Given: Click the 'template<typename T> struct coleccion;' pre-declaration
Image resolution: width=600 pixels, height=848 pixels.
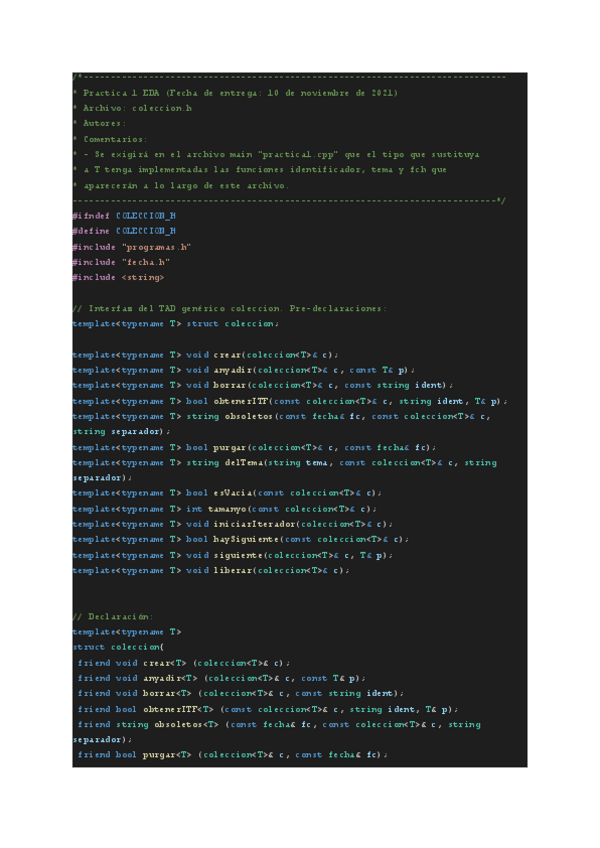Looking at the screenshot, I should click(x=176, y=323).
